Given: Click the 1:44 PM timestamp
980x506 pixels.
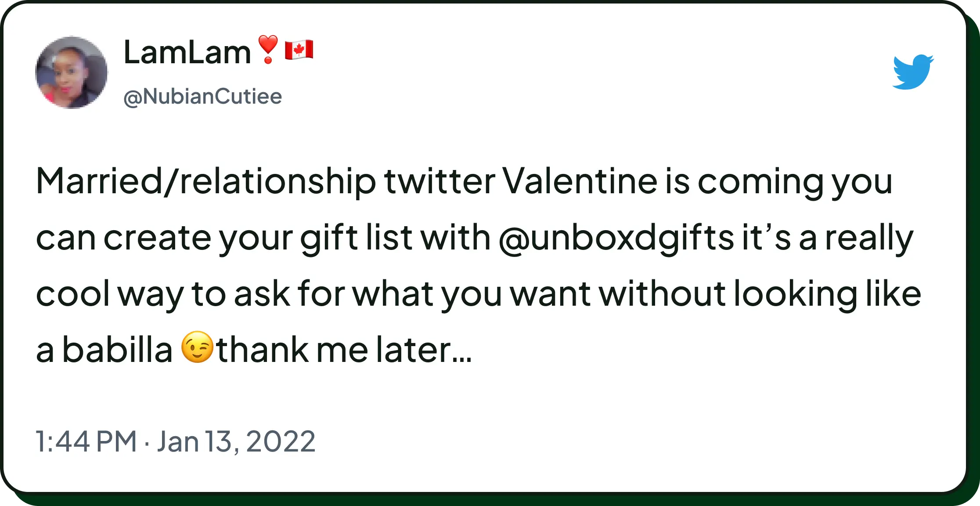Looking at the screenshot, I should [x=86, y=441].
